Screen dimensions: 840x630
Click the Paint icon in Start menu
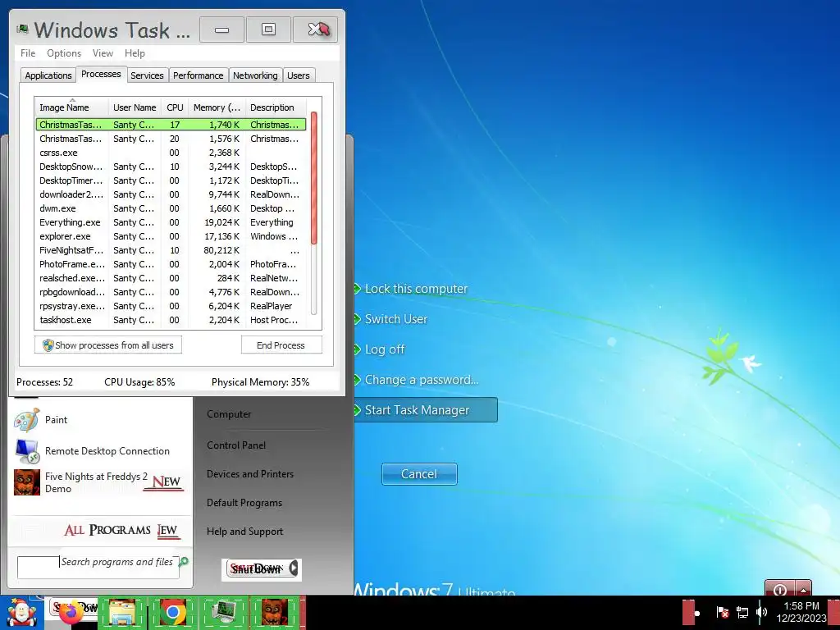26,420
